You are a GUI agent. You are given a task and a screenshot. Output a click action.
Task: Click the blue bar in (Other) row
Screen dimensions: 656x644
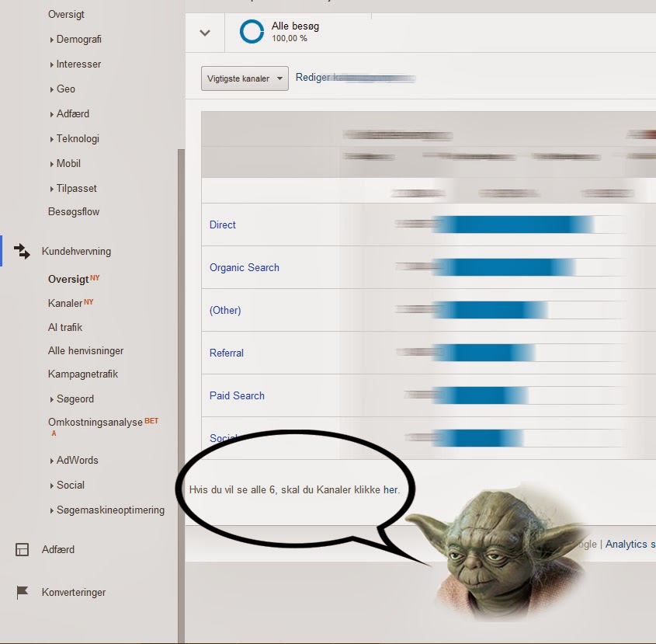tap(490, 310)
